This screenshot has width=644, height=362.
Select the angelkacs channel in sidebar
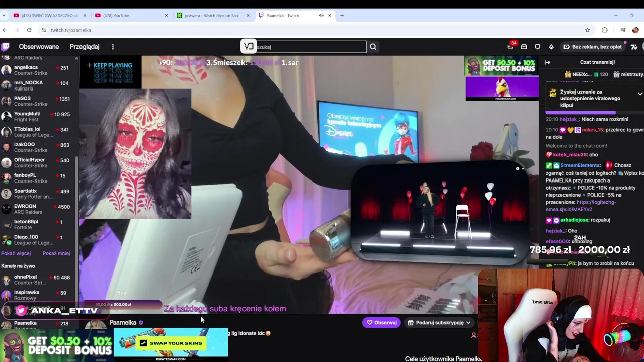point(38,70)
